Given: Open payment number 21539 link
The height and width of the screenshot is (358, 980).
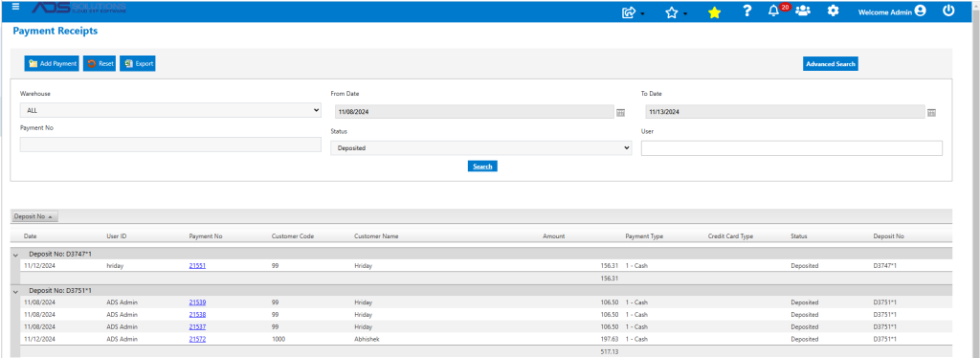Looking at the screenshot, I should click(x=197, y=302).
